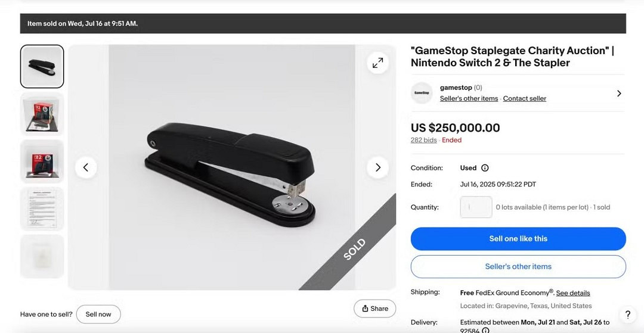This screenshot has width=644, height=333.
Task: Click the outlined Seller's other items button
Action: click(518, 266)
